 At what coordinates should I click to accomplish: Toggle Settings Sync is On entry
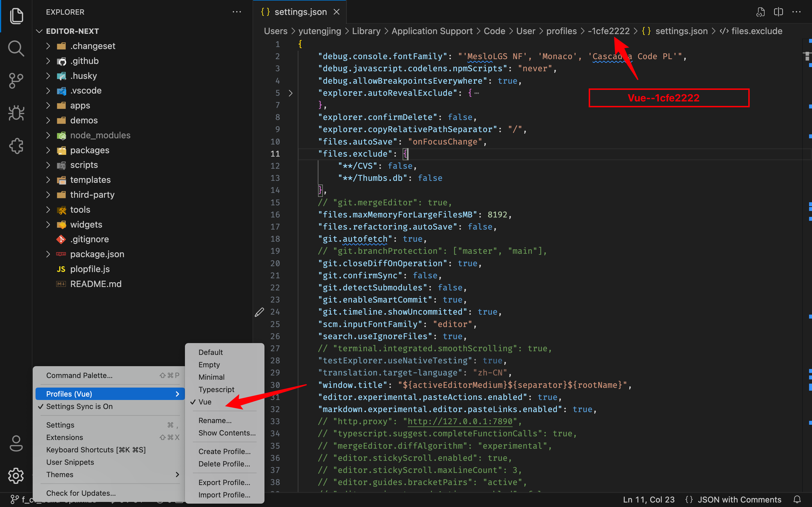click(x=78, y=406)
